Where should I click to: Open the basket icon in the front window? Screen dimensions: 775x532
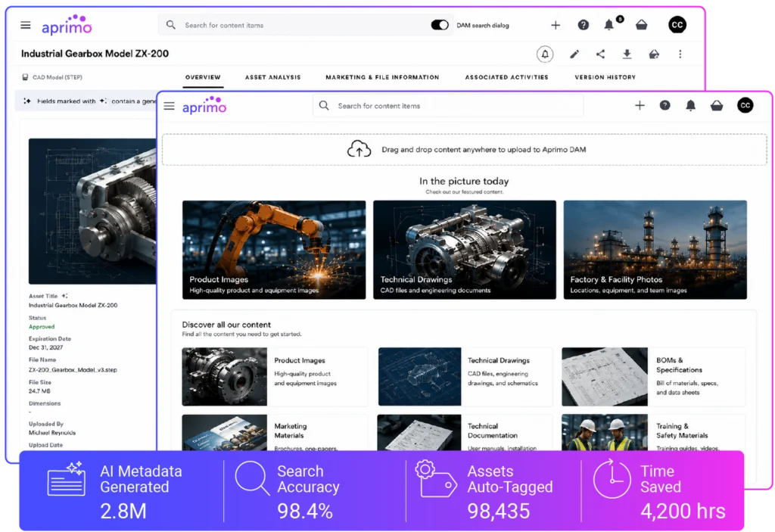[717, 105]
